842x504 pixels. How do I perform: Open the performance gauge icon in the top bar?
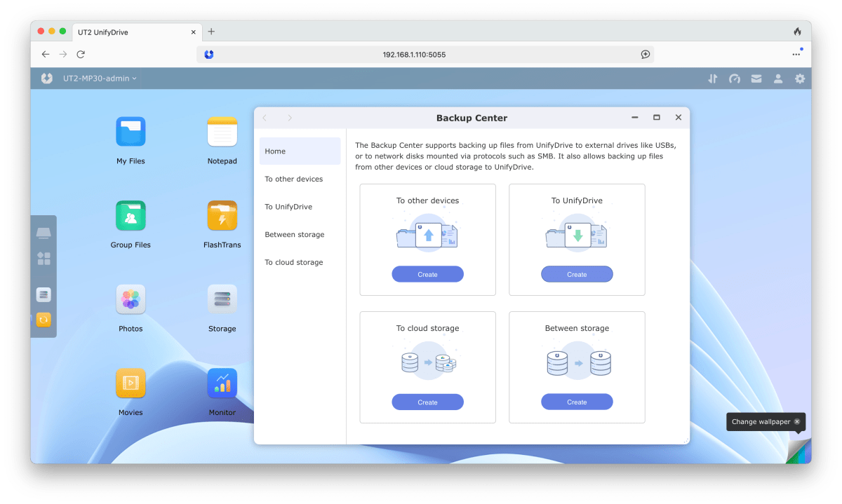click(x=735, y=79)
